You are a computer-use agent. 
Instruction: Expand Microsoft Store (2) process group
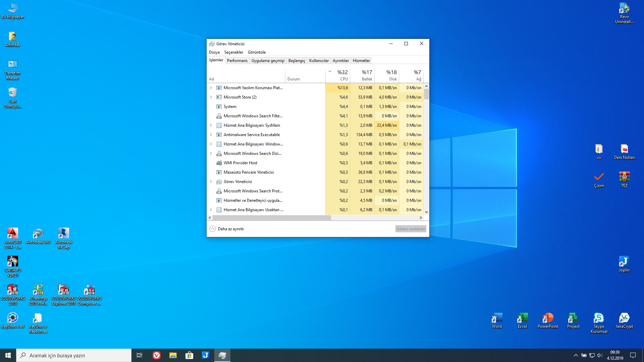(211, 97)
